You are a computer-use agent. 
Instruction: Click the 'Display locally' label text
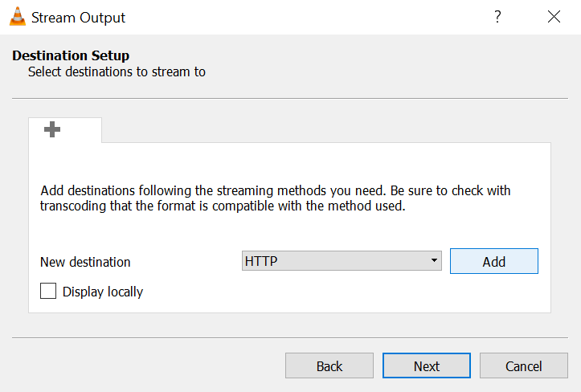coord(103,292)
